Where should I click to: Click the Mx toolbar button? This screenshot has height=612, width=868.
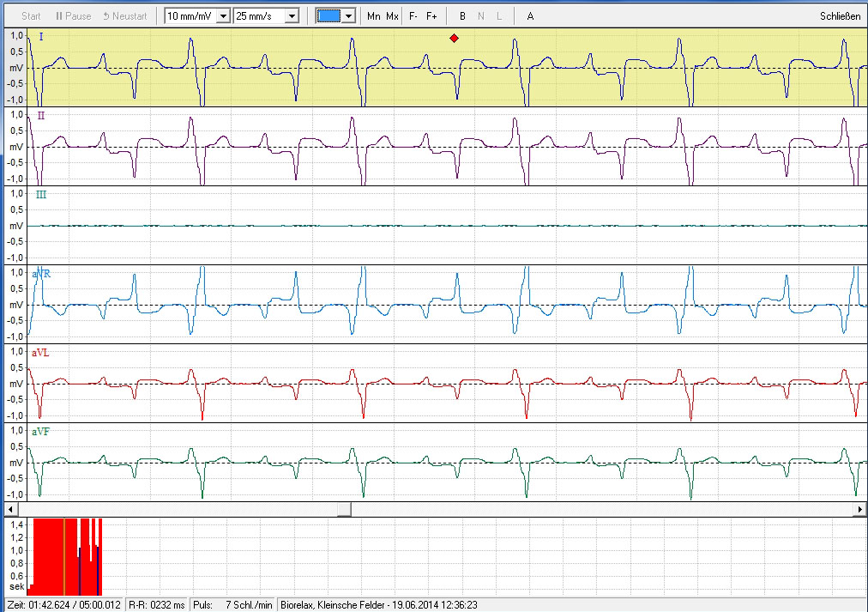(392, 16)
